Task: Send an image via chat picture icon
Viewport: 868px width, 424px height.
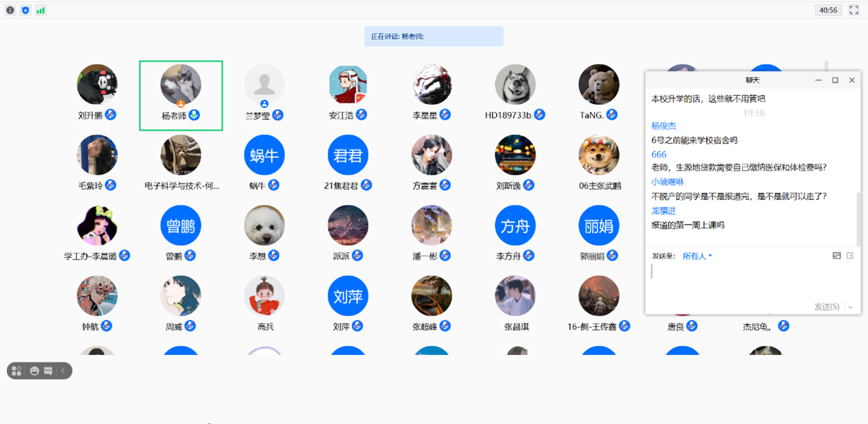Action: coord(836,255)
